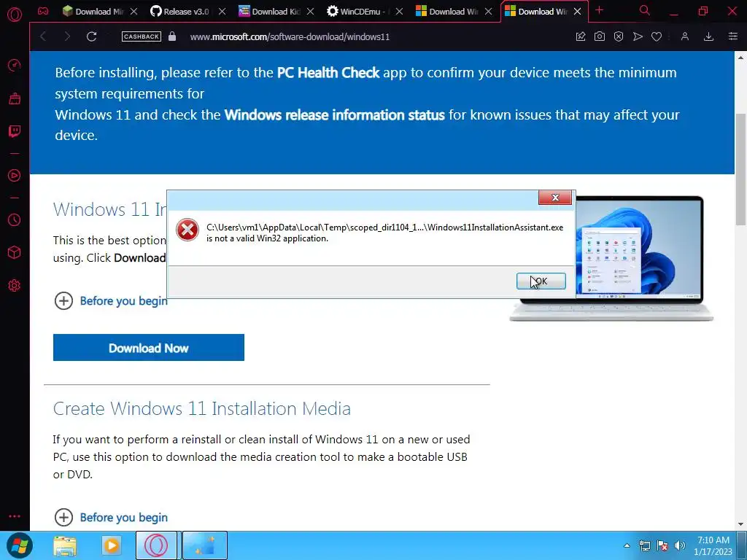The width and height of the screenshot is (747, 560).
Task: Click Create Windows 11 Installation Media heading
Action: click(x=202, y=408)
